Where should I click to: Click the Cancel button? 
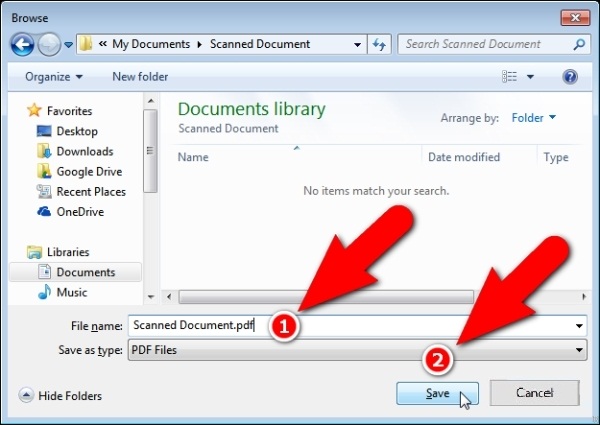point(534,393)
